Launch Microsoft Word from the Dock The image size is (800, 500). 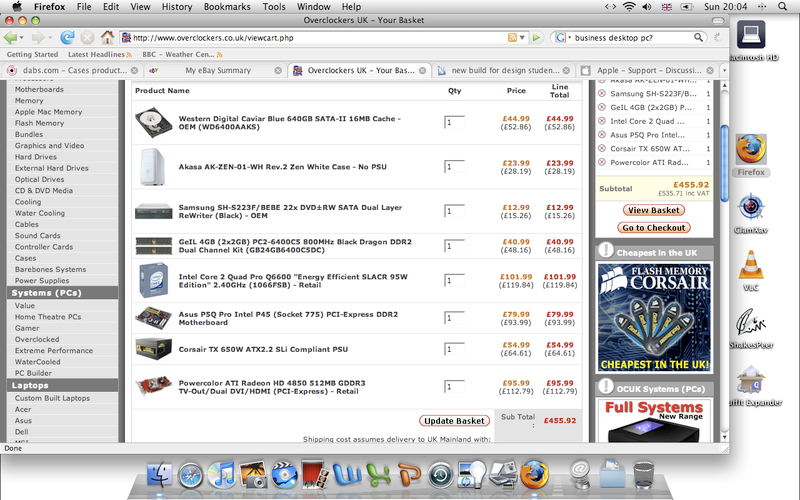click(x=347, y=475)
